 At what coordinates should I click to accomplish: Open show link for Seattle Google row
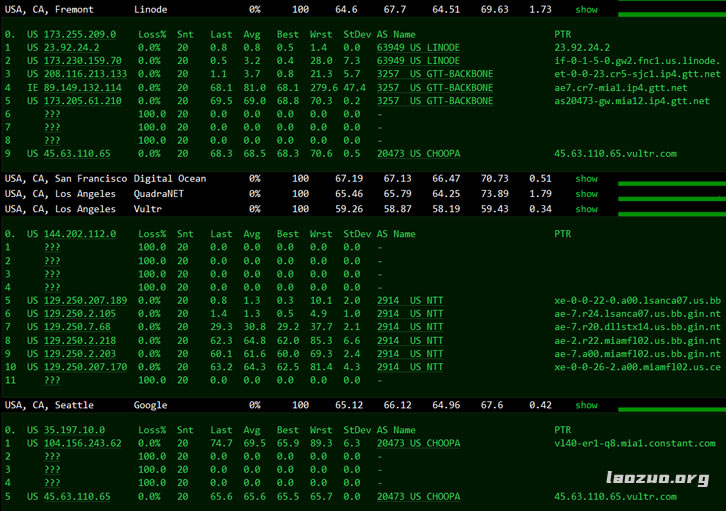586,406
